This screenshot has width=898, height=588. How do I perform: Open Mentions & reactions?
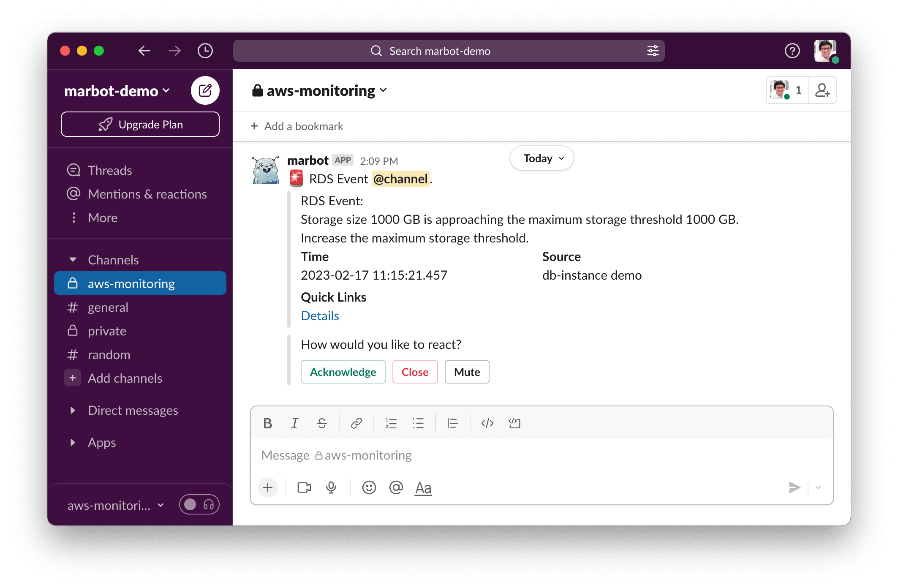pos(140,194)
